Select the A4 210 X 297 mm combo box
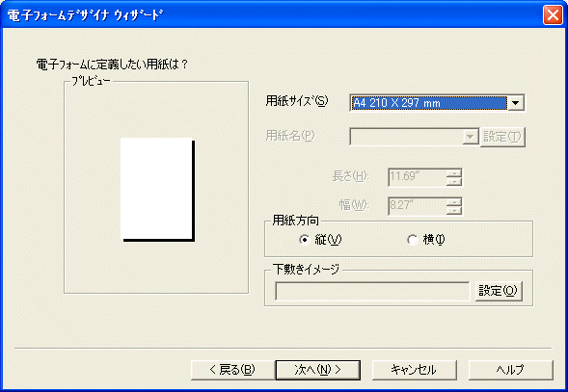 pyautogui.click(x=437, y=103)
